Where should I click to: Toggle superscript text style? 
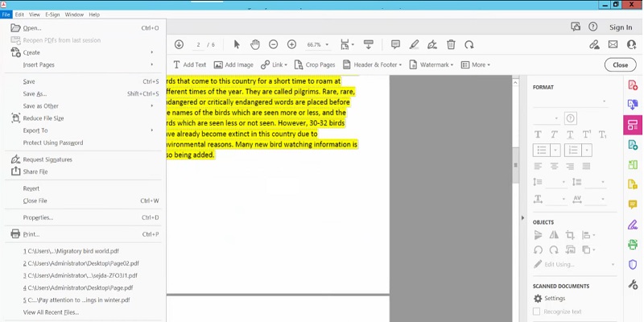tap(586, 134)
